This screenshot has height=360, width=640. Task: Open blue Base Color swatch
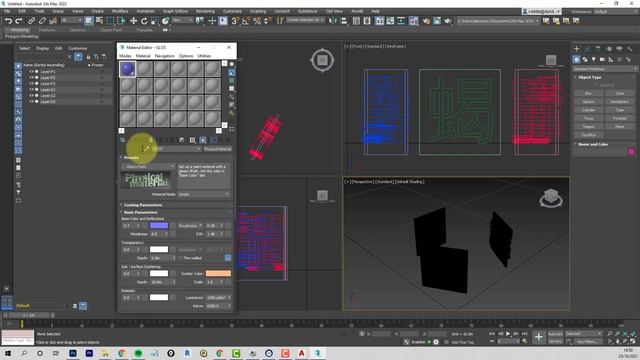click(159, 225)
